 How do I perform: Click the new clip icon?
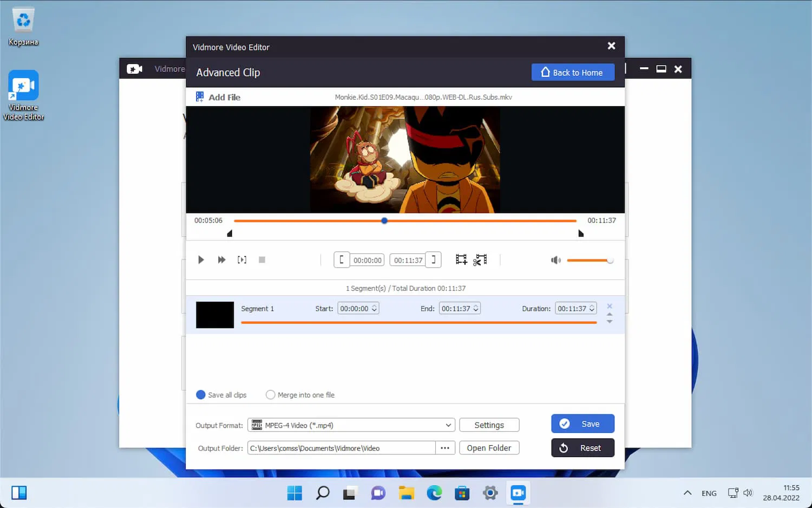(461, 260)
